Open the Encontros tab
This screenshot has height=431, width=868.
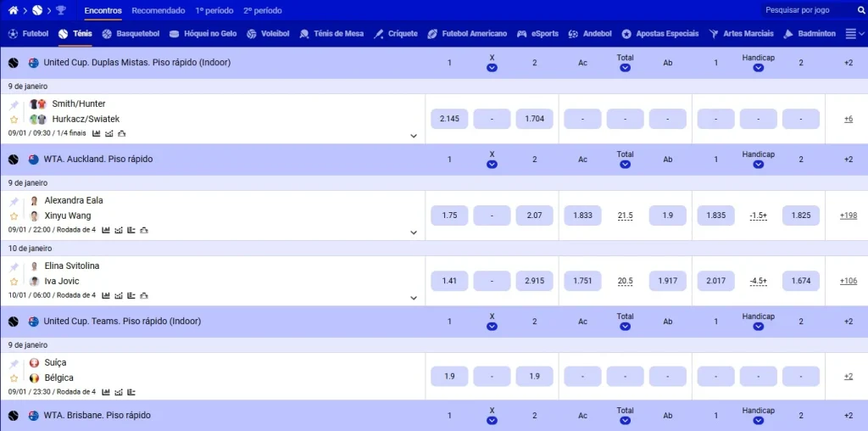103,10
